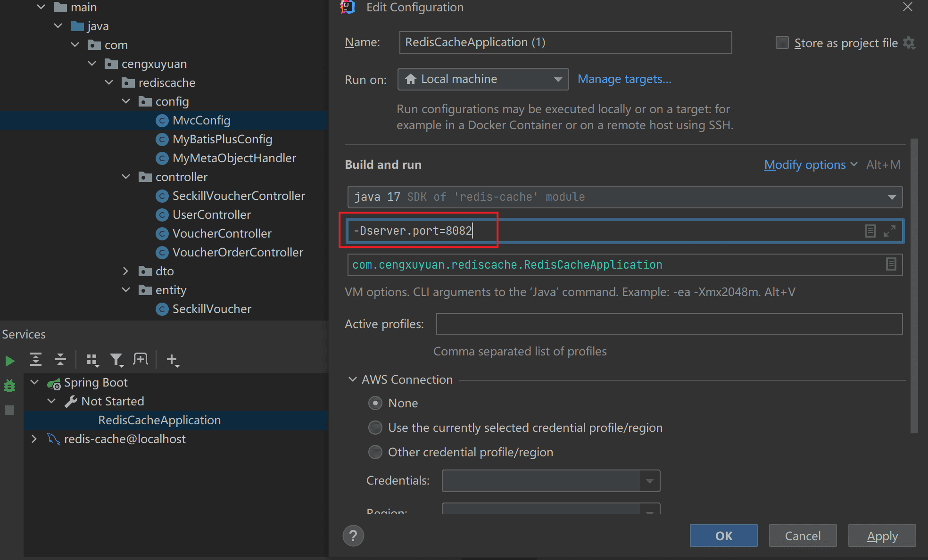Click the help question mark button
Screen dimensions: 928x560
click(x=354, y=536)
